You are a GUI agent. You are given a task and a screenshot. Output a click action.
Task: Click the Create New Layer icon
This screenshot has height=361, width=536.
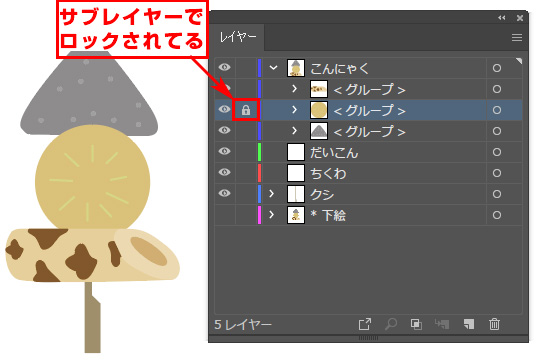click(x=469, y=324)
